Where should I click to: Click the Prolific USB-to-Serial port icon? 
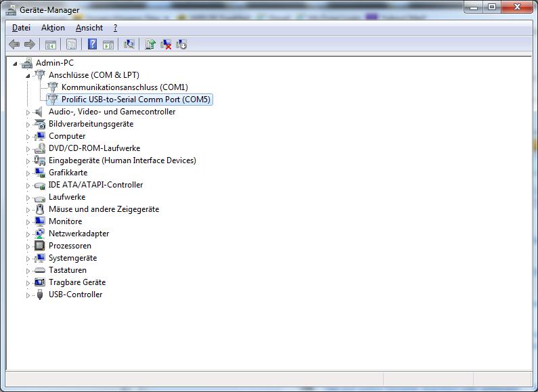pos(53,100)
